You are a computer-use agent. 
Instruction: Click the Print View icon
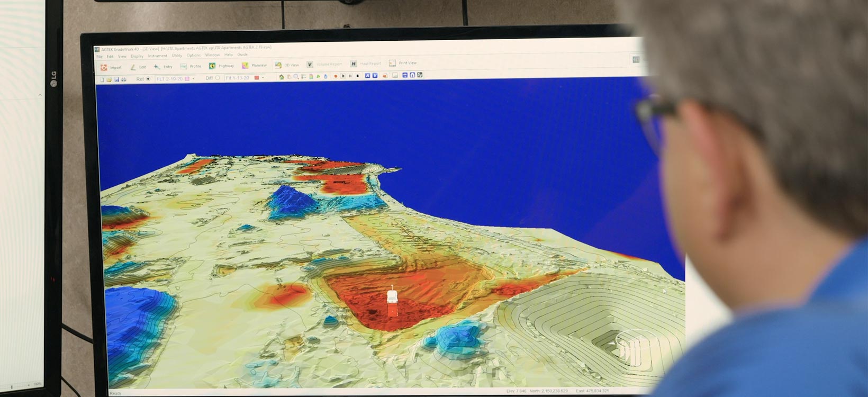coord(392,63)
